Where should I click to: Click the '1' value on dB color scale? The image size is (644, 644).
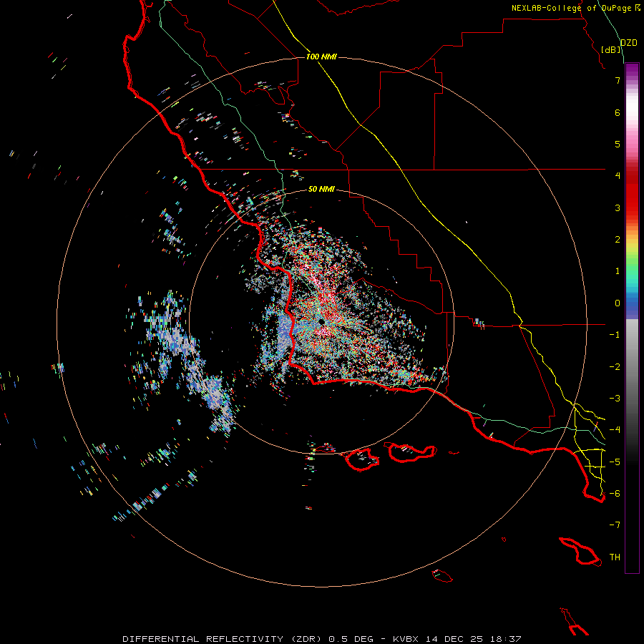[618, 271]
